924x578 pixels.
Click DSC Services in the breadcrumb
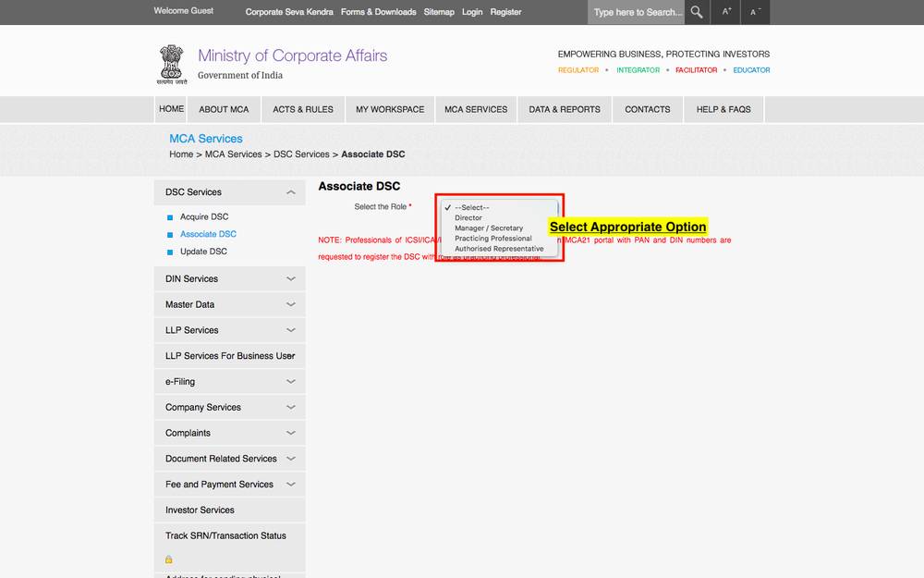(x=301, y=154)
